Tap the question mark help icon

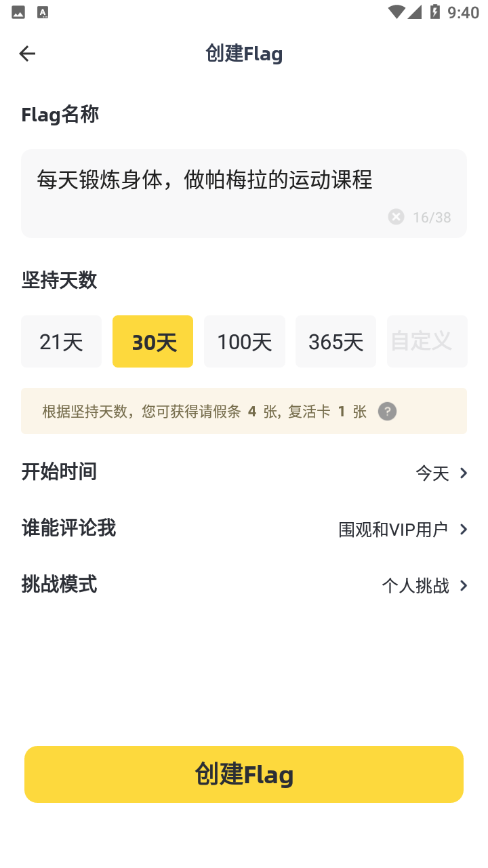tap(387, 412)
